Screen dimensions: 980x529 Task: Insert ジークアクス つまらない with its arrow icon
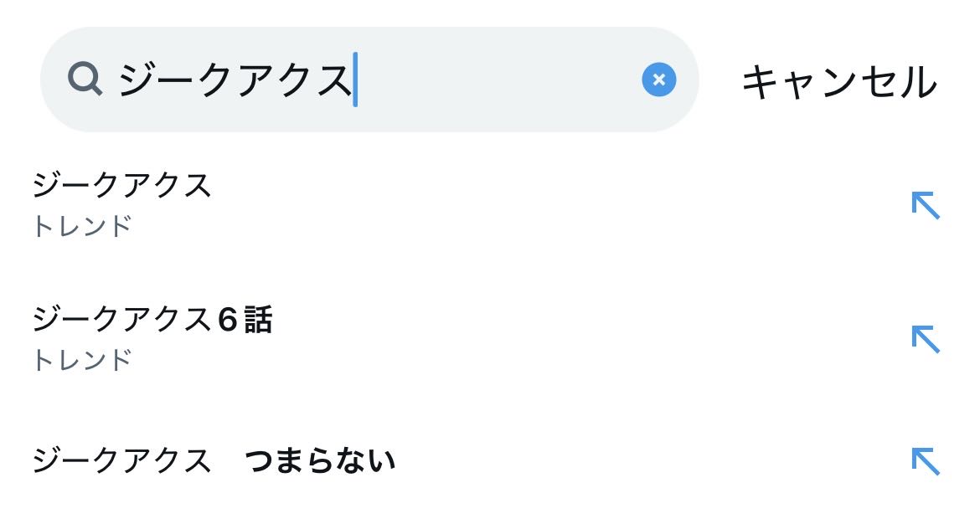[x=926, y=461]
